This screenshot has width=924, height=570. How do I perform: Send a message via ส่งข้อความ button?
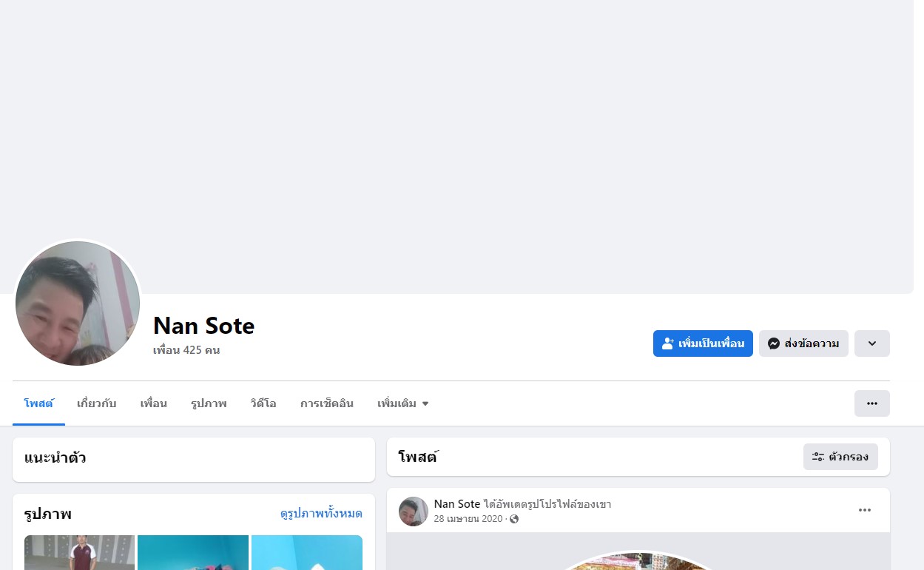(x=803, y=343)
